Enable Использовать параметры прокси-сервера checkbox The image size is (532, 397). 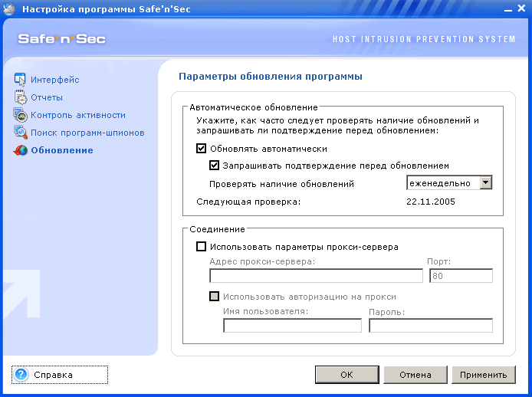pos(201,246)
